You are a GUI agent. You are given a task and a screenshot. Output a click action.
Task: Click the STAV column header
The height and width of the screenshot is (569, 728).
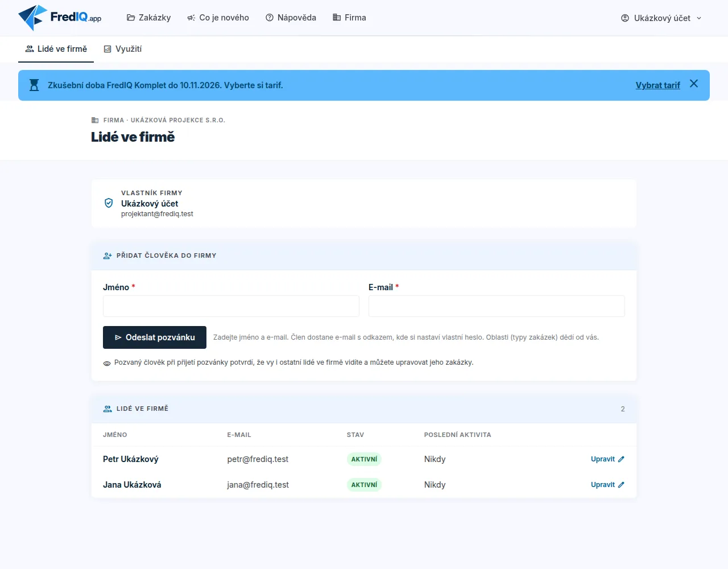coord(355,435)
